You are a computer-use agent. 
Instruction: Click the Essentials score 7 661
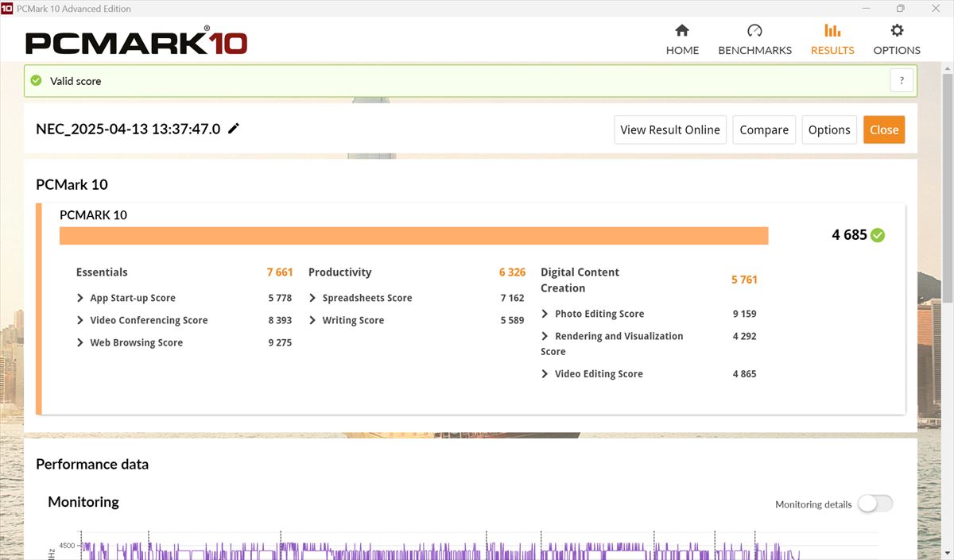click(280, 272)
